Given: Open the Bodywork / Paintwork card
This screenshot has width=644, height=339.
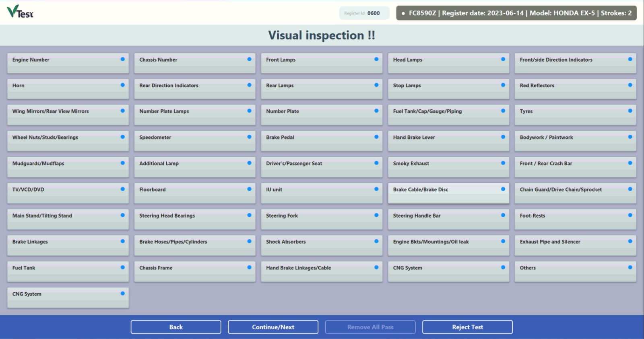Looking at the screenshot, I should 576,141.
